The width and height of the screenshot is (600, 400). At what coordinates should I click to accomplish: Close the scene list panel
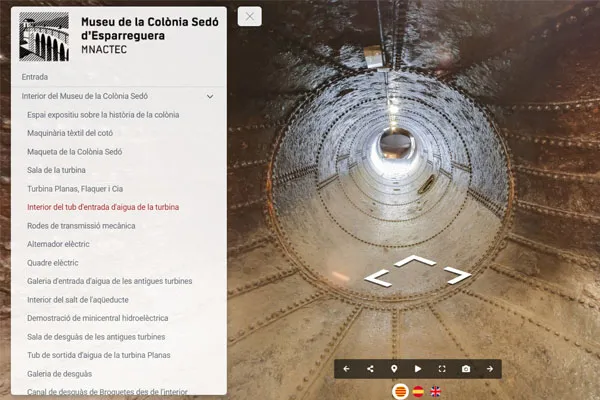point(250,16)
